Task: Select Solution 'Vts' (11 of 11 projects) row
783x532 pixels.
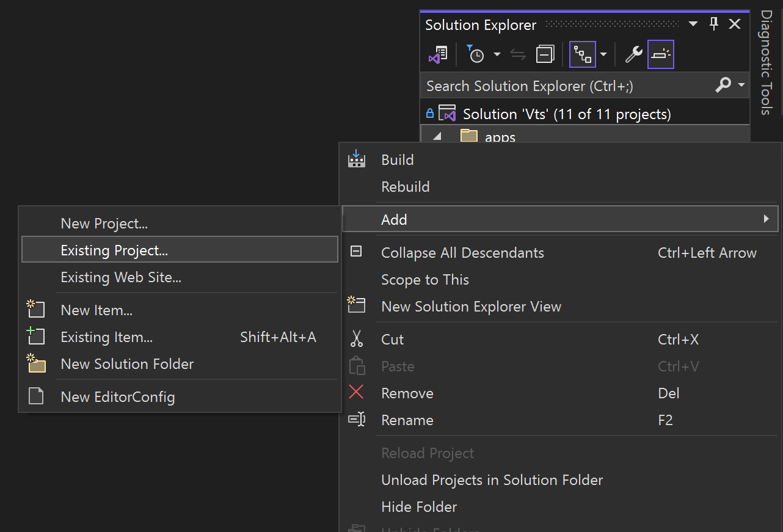Action: click(x=585, y=114)
